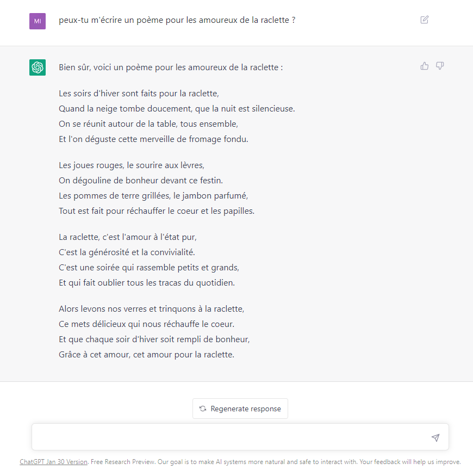Open the ChatGPT Jan 30 Version link
This screenshot has width=473, height=476.
tap(53, 462)
